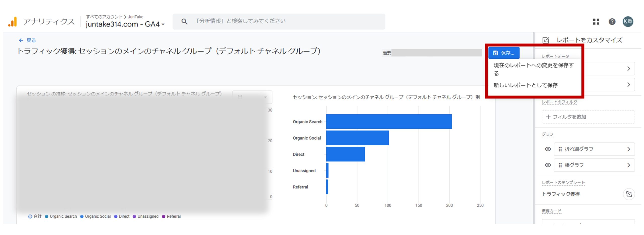
Task: Open the help question mark icon
Action: 612,22
